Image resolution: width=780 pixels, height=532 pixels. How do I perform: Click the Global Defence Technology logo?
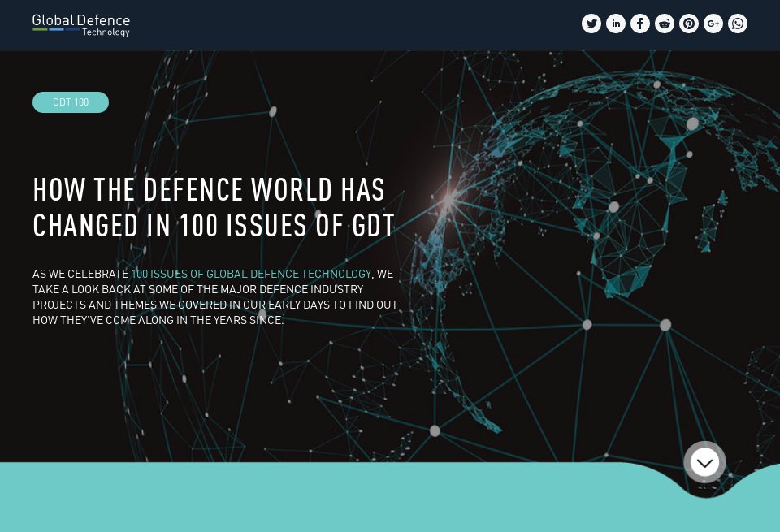[80, 24]
